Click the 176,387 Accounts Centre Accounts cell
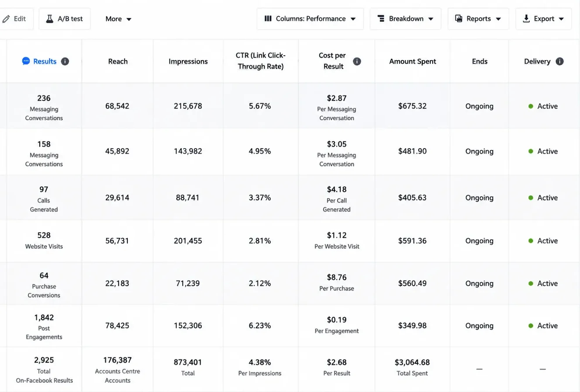Screen dimensions: 580x392 pyautogui.click(x=117, y=369)
